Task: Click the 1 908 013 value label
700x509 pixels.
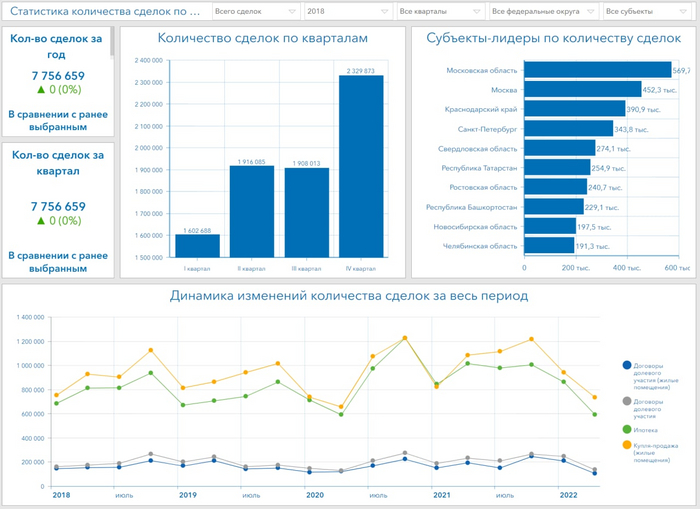Action: [x=306, y=163]
